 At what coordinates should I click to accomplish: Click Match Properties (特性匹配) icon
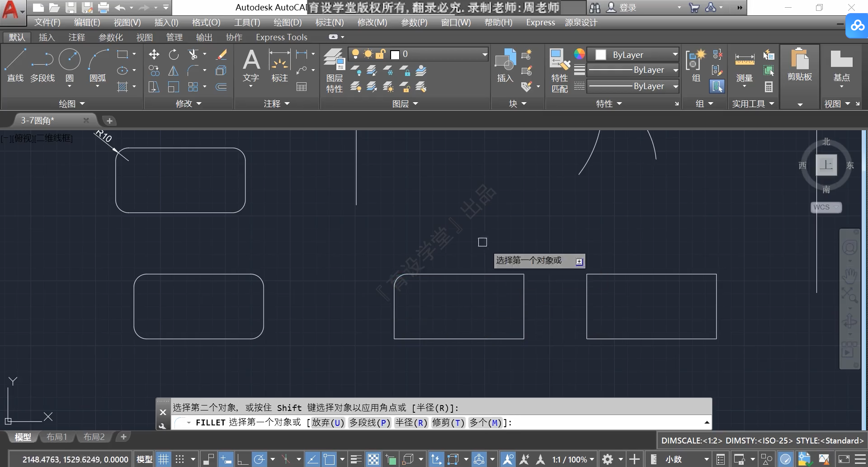tap(560, 71)
